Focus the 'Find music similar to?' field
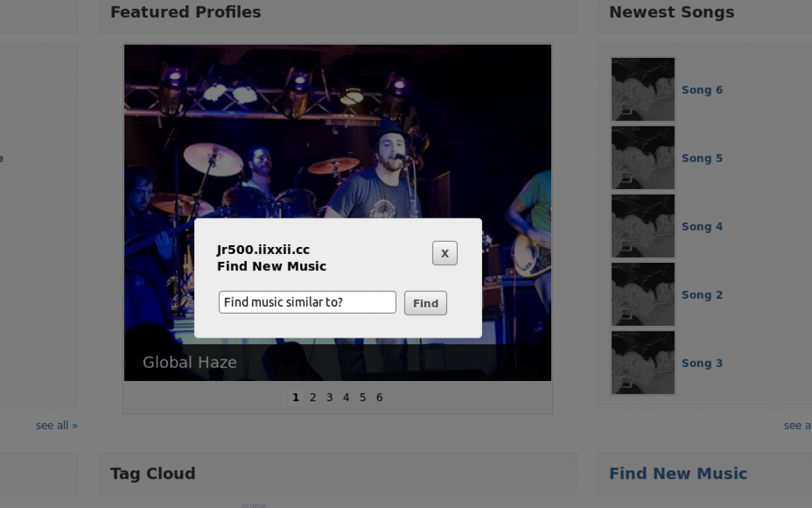The width and height of the screenshot is (812, 508). click(308, 302)
